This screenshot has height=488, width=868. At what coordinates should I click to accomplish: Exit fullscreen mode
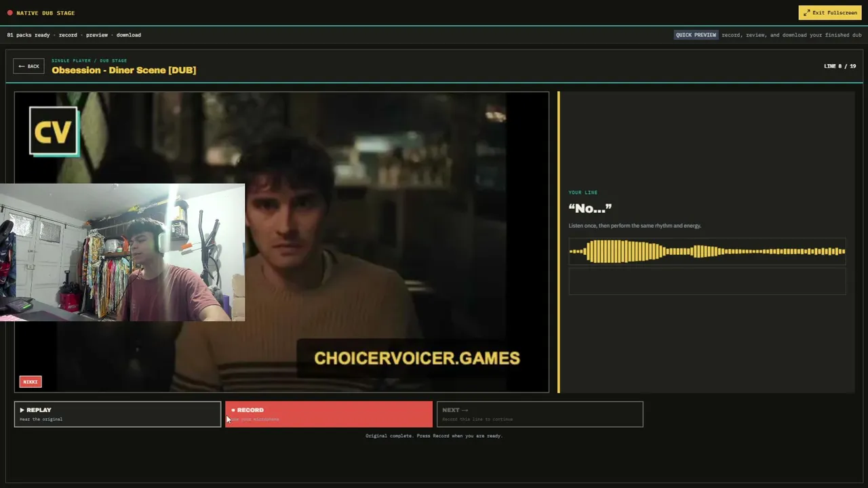click(830, 13)
